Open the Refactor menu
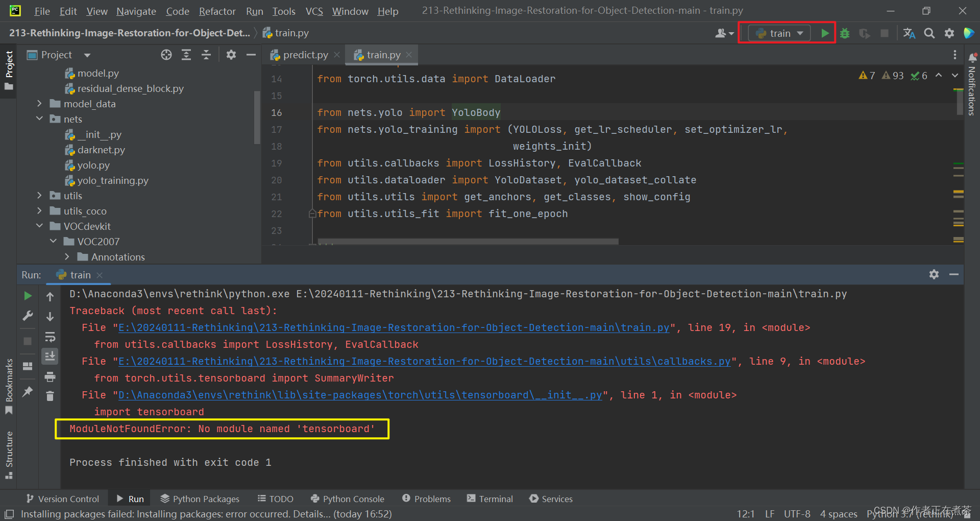 217,11
